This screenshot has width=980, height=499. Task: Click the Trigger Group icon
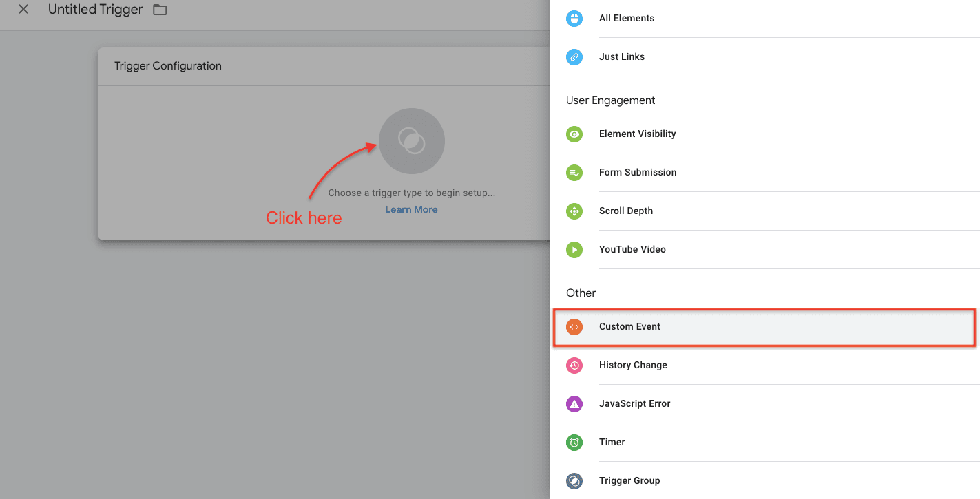tap(574, 481)
